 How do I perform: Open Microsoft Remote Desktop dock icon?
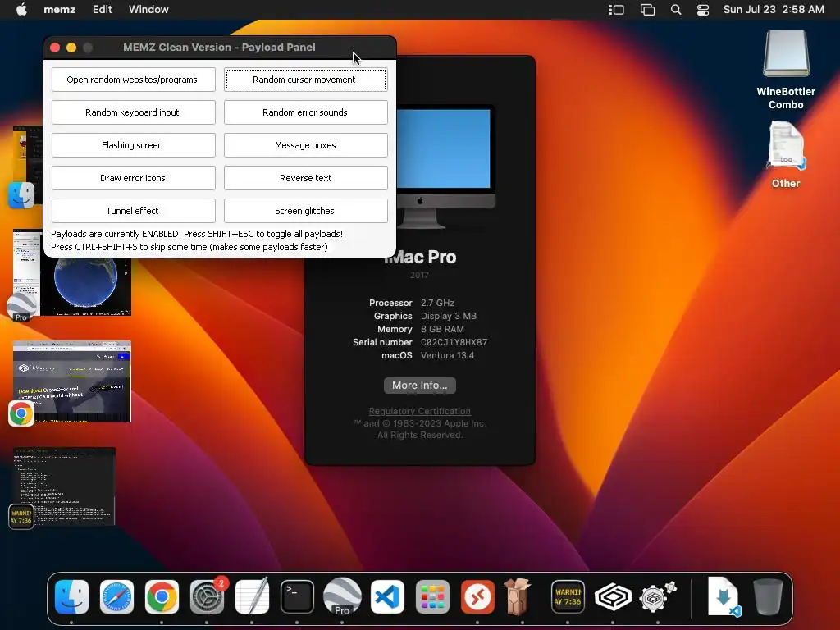tap(477, 596)
